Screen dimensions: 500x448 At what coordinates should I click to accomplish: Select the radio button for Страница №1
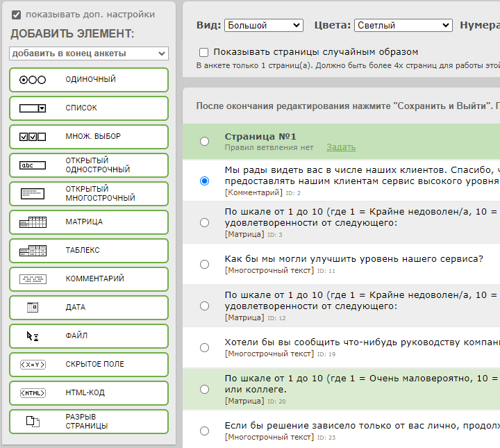204,141
